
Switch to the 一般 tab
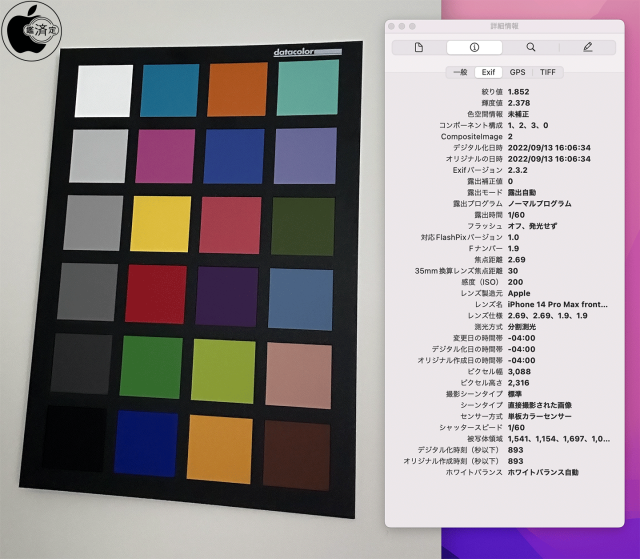coord(459,72)
